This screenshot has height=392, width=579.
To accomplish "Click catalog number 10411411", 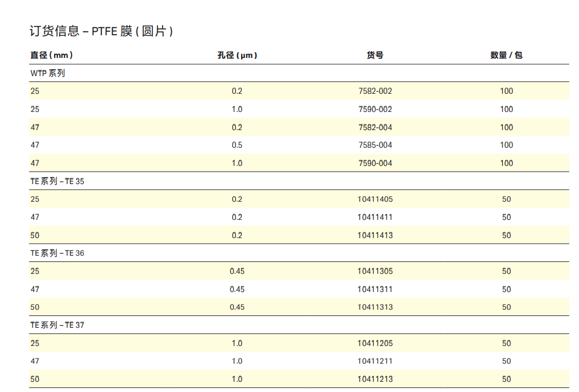I will tap(375, 217).
